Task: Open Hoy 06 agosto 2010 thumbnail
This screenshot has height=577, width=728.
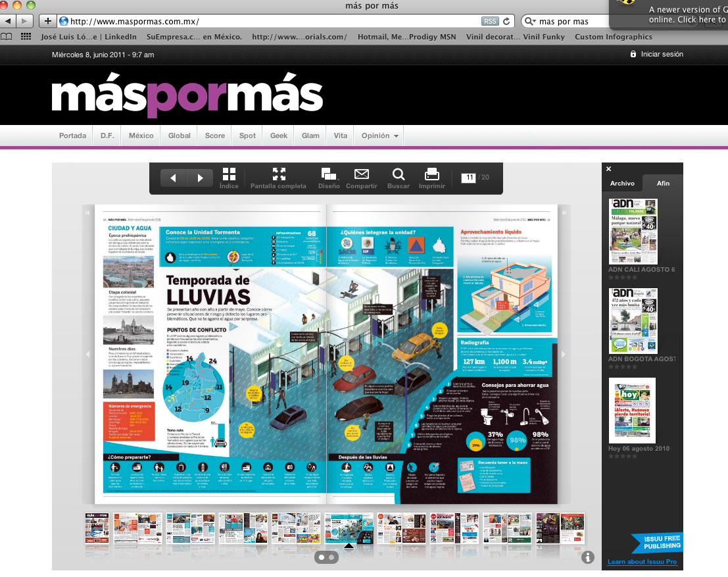Action: tap(632, 411)
